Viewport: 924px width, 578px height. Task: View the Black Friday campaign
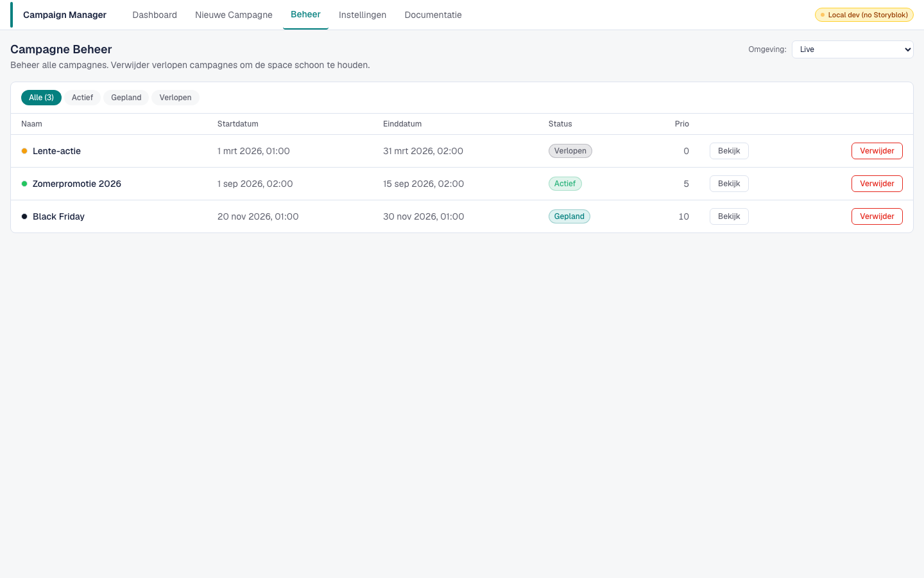pyautogui.click(x=729, y=216)
